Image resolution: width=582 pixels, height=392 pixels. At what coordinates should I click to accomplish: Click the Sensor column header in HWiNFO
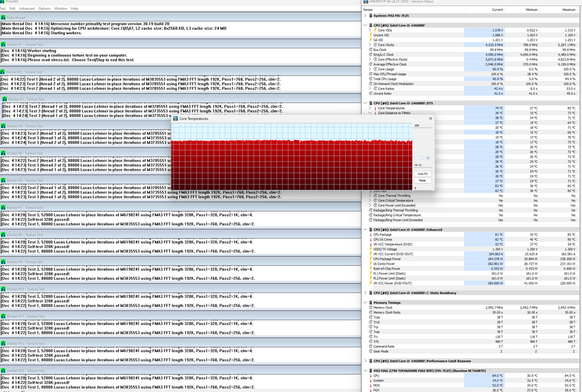coord(368,10)
